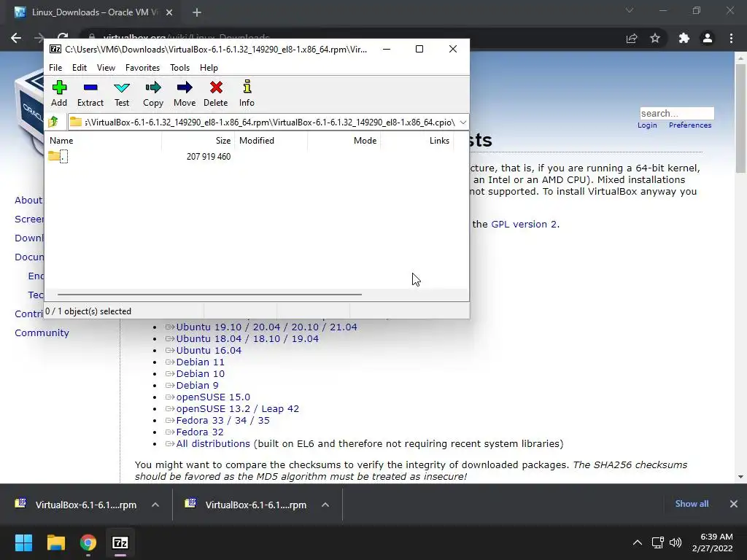This screenshot has height=560, width=747.
Task: Sort by the Links column
Action: (417, 141)
